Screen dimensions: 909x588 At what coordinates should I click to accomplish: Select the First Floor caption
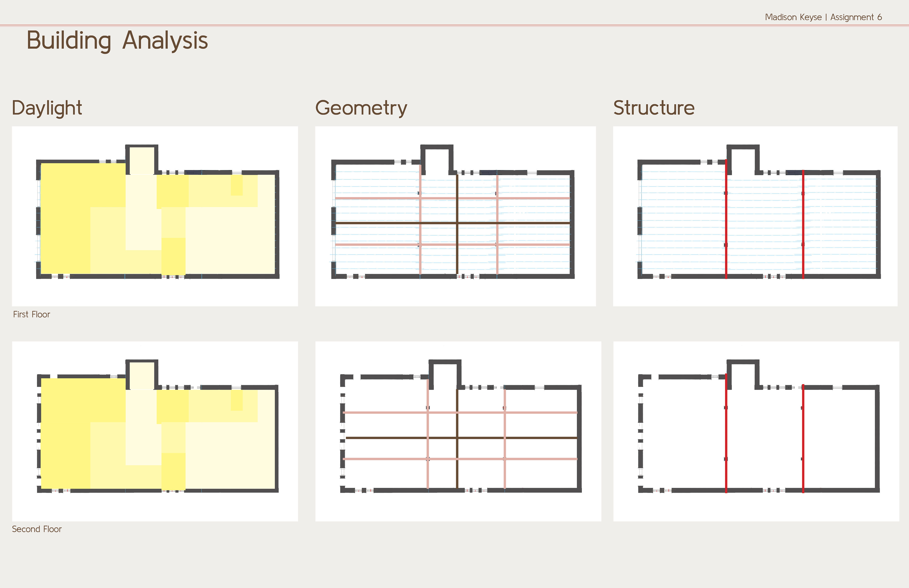tap(31, 314)
